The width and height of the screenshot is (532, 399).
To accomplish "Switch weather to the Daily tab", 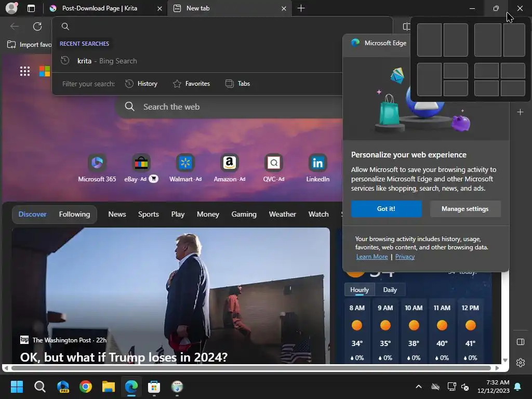I will coord(390,290).
